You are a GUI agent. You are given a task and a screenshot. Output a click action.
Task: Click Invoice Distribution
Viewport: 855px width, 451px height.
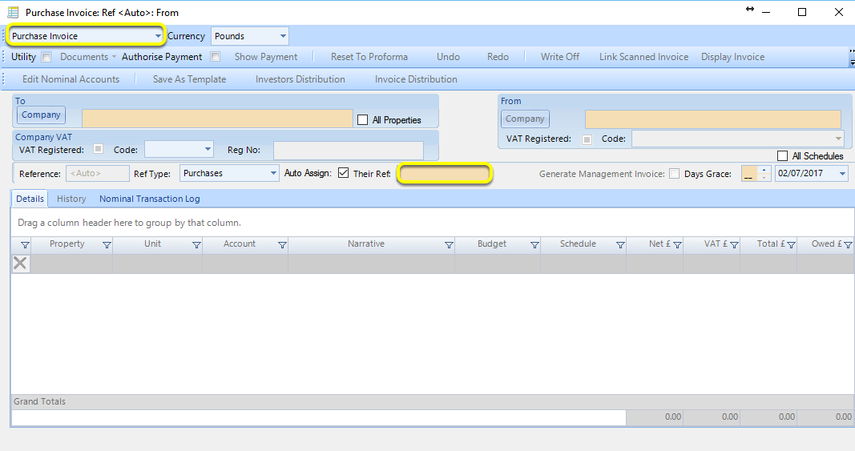pyautogui.click(x=416, y=79)
